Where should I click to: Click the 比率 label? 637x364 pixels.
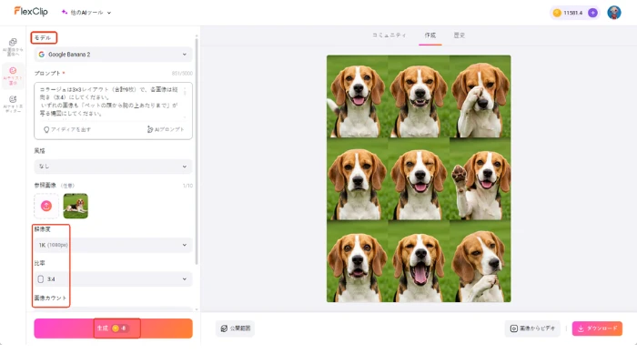[39, 263]
